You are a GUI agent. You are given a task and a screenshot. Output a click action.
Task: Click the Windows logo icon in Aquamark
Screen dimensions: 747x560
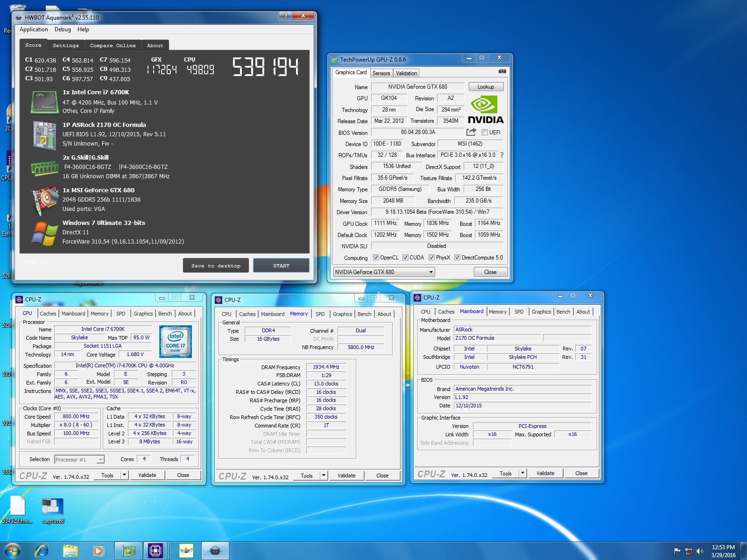coord(44,233)
